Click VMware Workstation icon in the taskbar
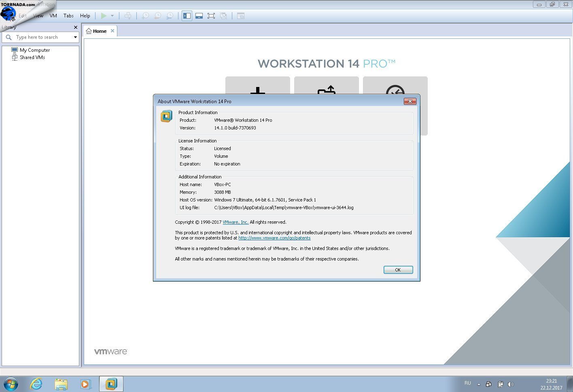The height and width of the screenshot is (392, 573). [111, 384]
